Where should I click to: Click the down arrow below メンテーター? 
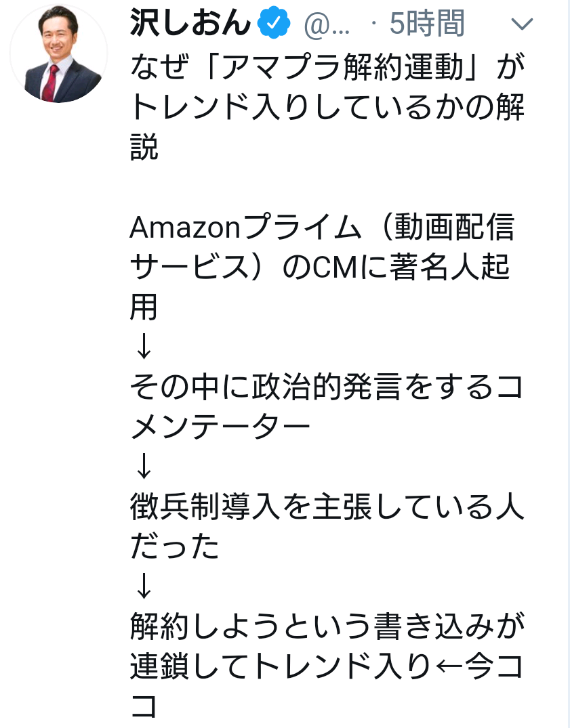pyautogui.click(x=144, y=466)
